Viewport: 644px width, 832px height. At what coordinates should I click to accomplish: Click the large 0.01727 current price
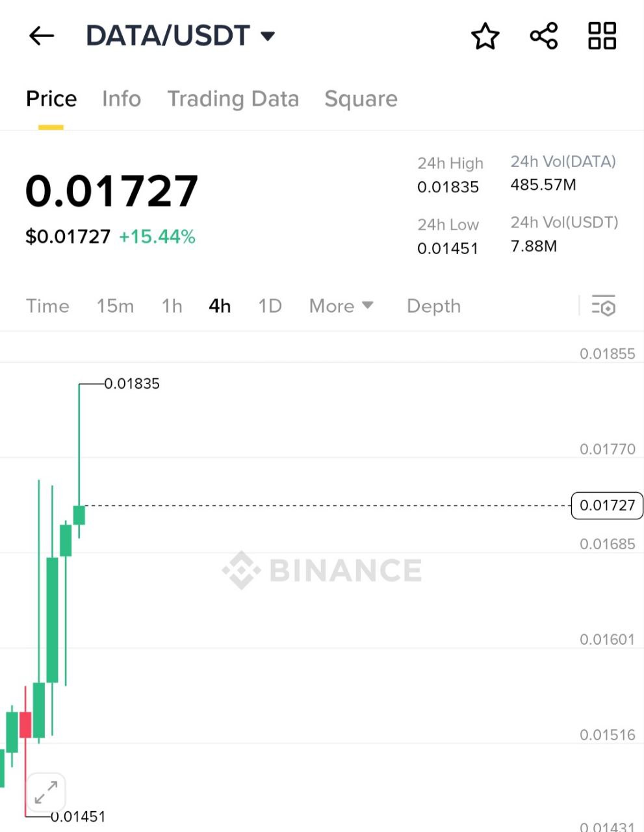(112, 191)
